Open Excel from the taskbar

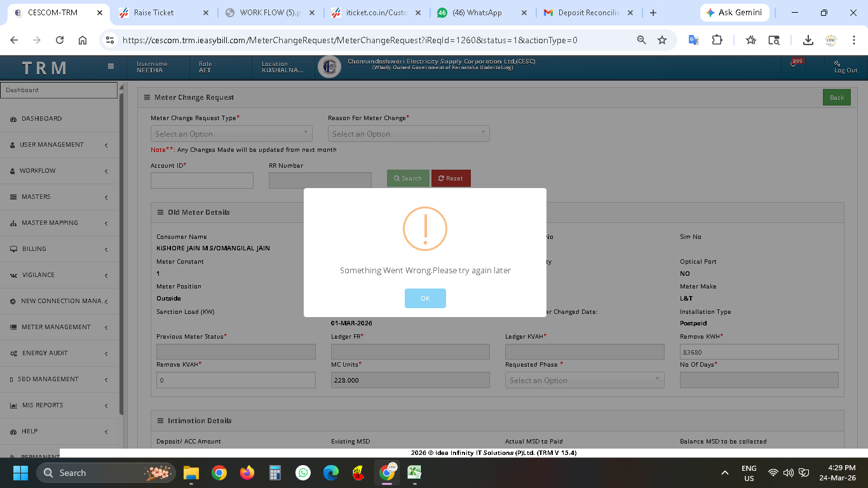click(414, 473)
